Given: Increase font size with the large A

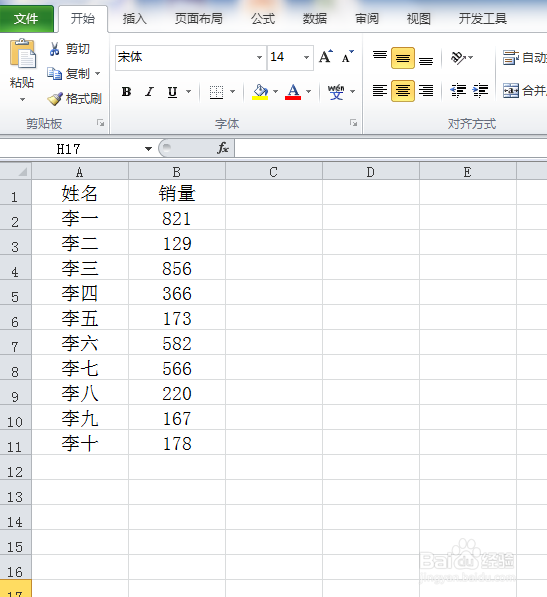Looking at the screenshot, I should [x=326, y=57].
